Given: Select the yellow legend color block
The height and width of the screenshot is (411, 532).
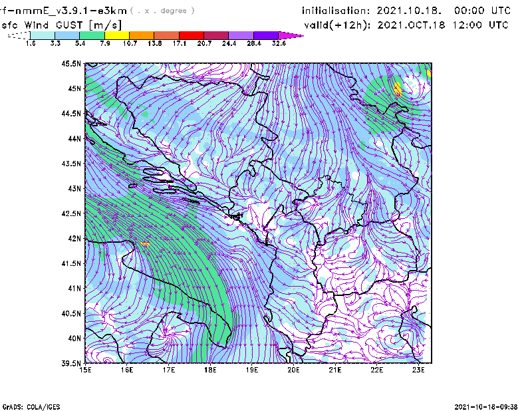Looking at the screenshot, I should 117,35.
